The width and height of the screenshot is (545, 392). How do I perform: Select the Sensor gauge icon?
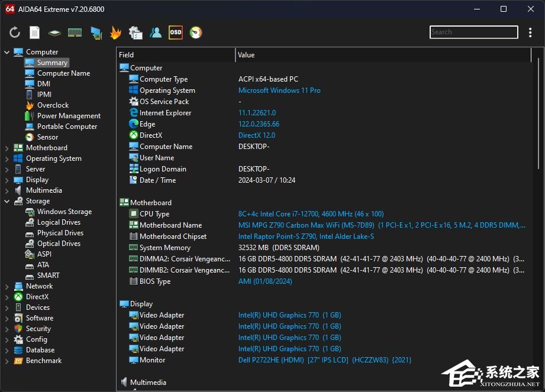pyautogui.click(x=30, y=137)
